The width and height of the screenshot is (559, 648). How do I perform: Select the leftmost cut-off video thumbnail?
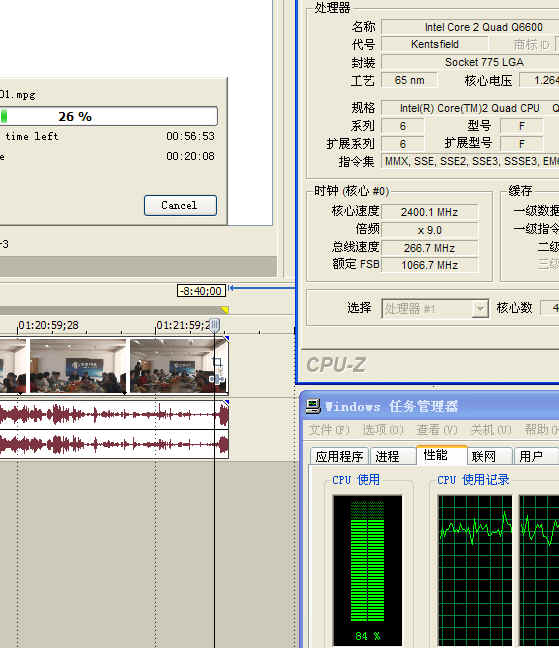click(x=13, y=366)
